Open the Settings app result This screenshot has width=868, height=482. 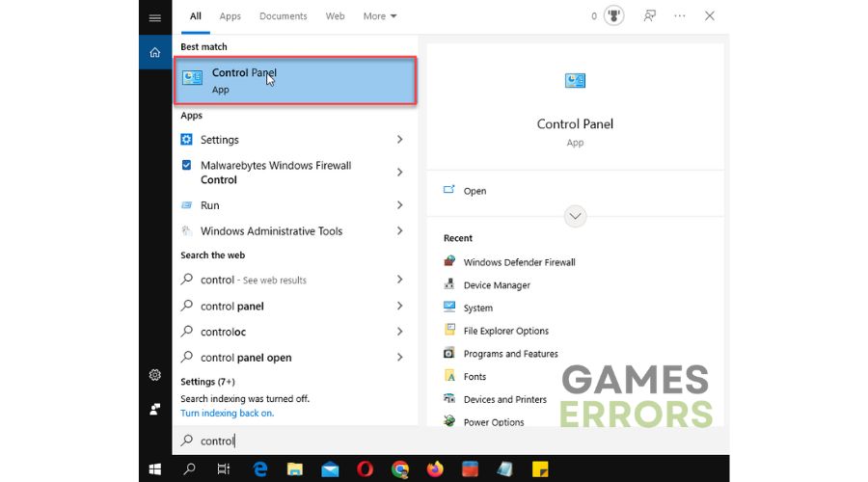pos(219,140)
